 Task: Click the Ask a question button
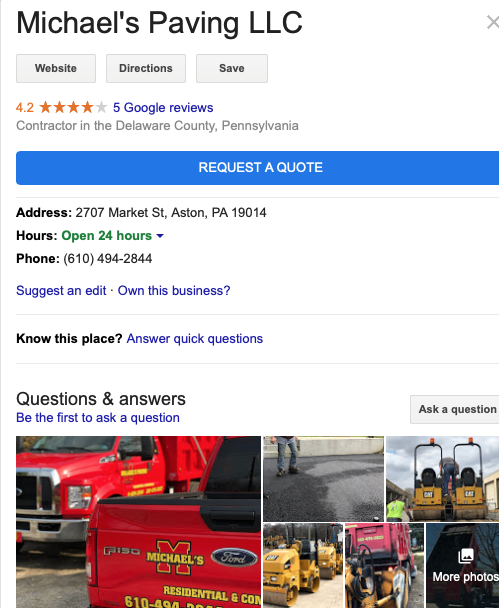tap(454, 409)
